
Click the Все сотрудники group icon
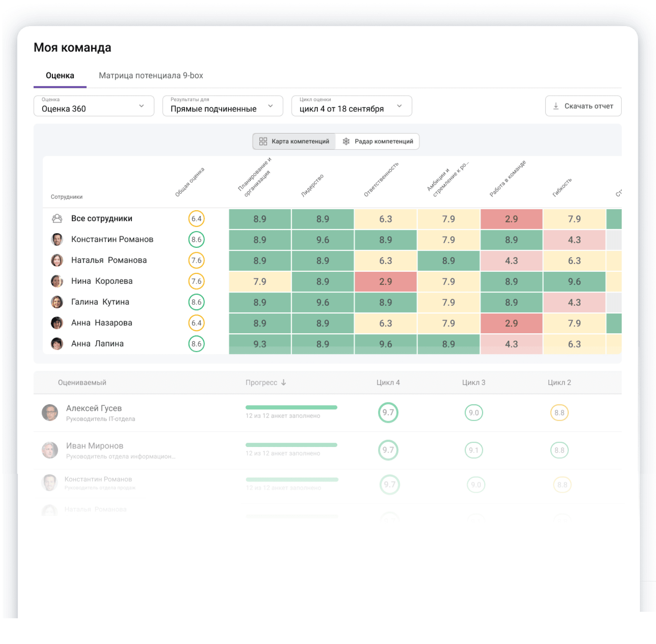click(x=57, y=218)
